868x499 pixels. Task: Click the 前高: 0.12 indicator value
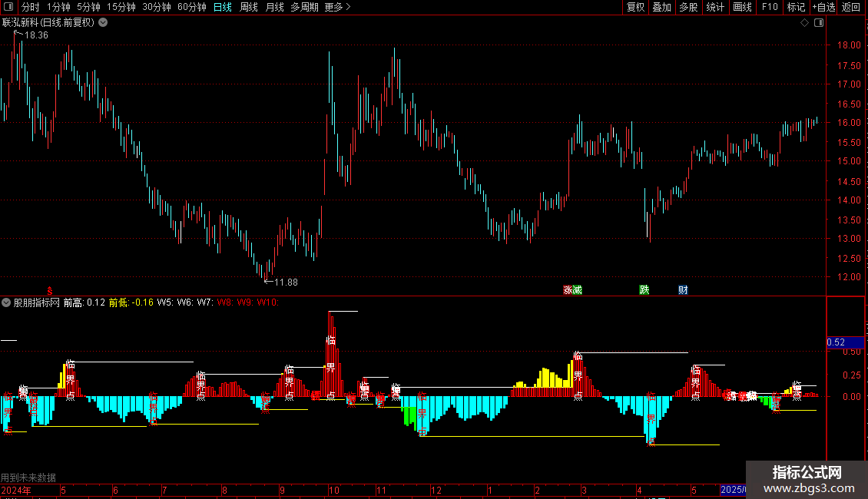pos(84,302)
